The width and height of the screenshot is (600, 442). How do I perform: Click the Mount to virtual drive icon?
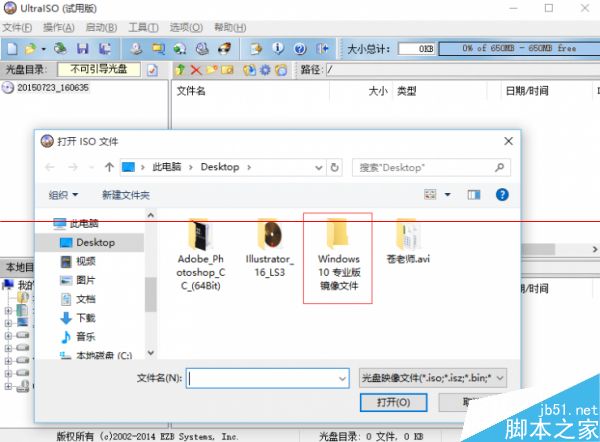202,49
